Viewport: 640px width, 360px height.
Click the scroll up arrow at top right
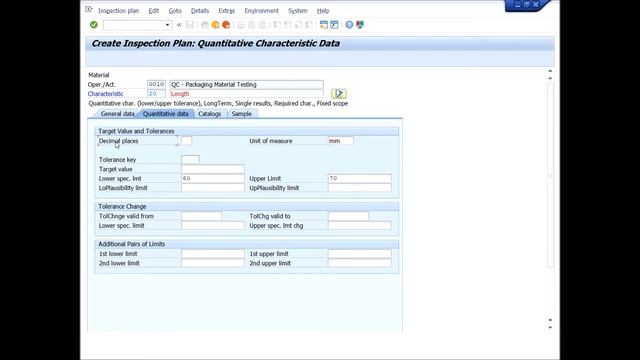(x=550, y=71)
